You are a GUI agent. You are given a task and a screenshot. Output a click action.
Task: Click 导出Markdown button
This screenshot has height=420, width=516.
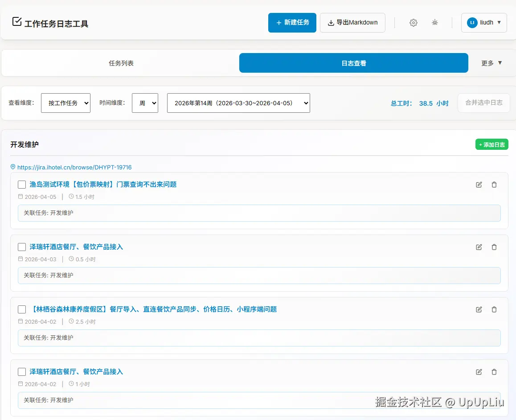point(352,23)
